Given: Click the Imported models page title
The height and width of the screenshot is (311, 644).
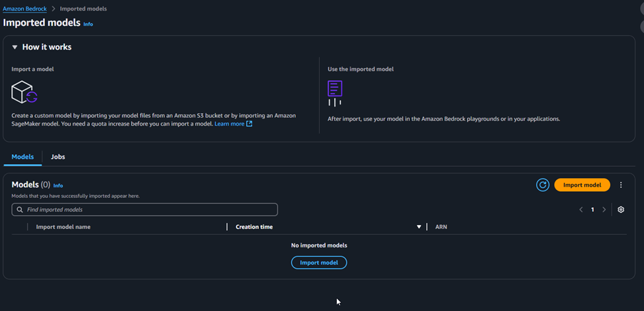Looking at the screenshot, I should tap(42, 22).
